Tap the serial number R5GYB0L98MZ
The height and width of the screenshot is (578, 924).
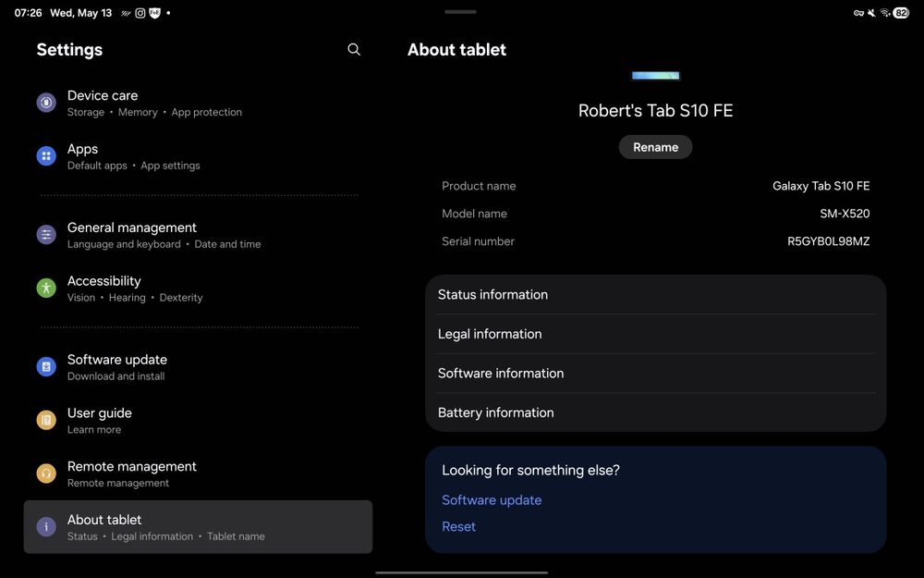828,241
